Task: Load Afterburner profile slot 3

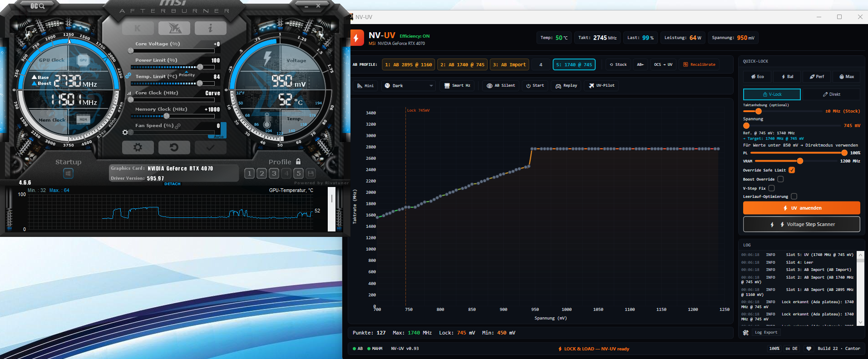Action: (274, 173)
